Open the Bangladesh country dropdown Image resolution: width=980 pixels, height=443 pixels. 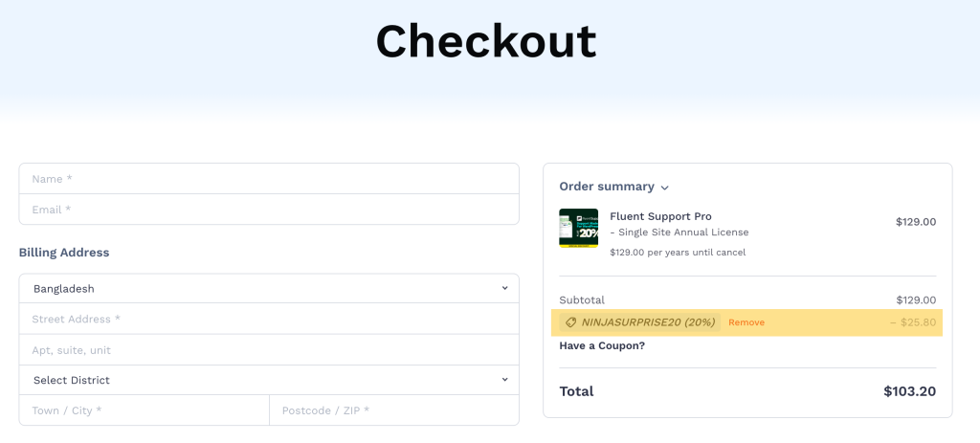tap(269, 288)
